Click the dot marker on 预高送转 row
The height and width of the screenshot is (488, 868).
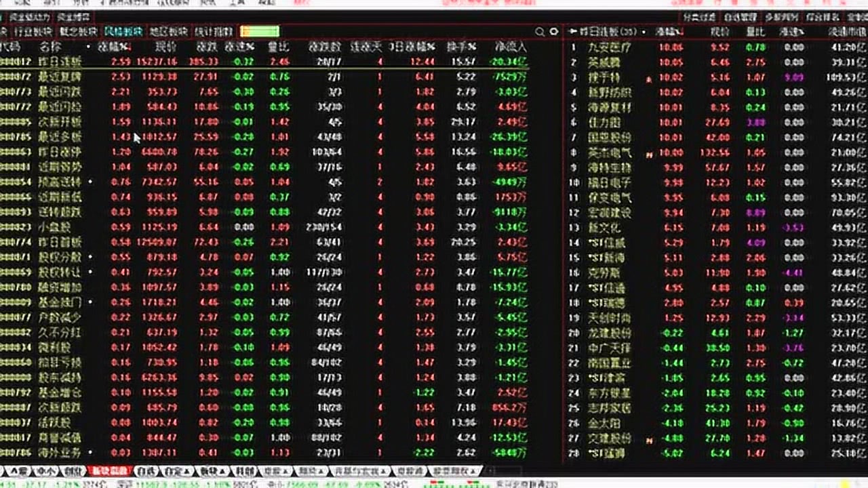click(89, 182)
